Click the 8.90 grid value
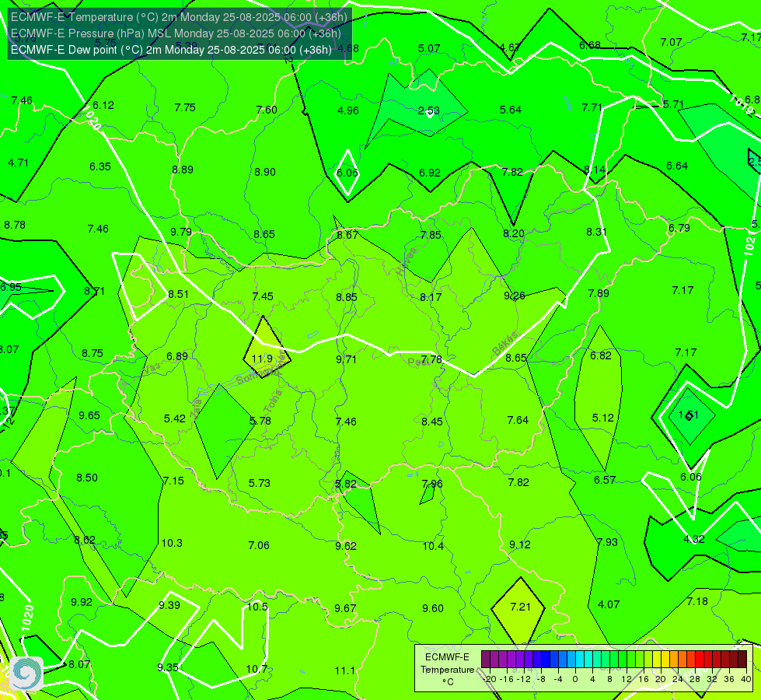Viewport: 761px width, 700px height. tap(265, 172)
